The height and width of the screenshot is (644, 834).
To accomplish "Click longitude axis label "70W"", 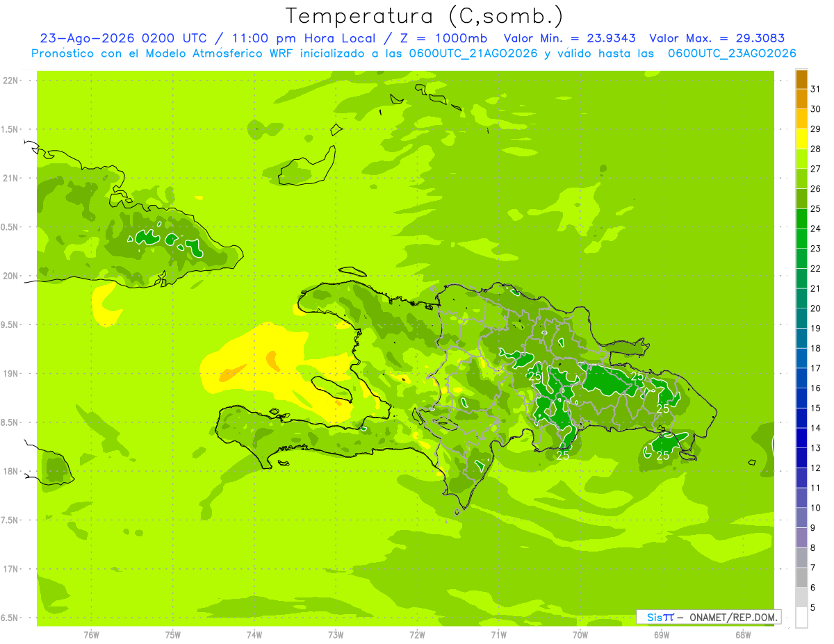I will tap(580, 635).
